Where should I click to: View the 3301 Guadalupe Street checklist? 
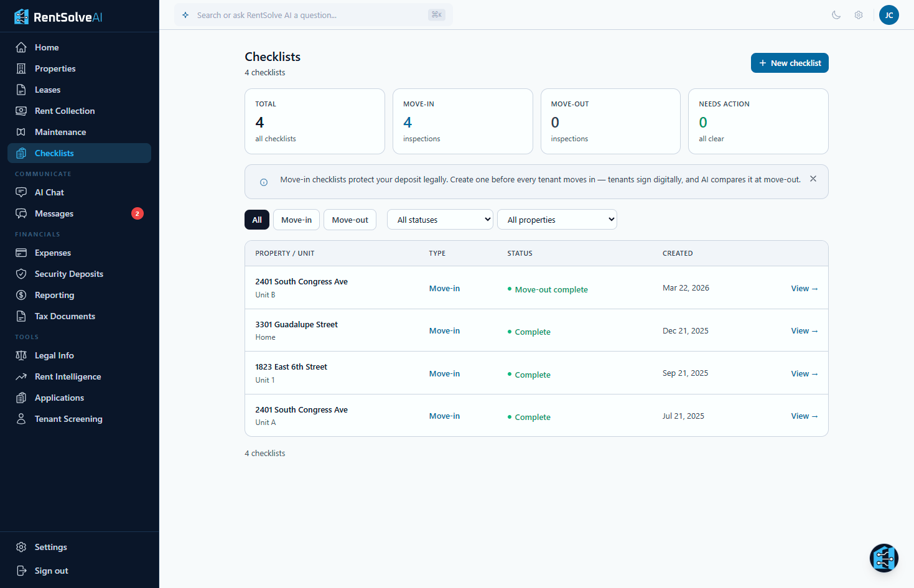coord(804,331)
